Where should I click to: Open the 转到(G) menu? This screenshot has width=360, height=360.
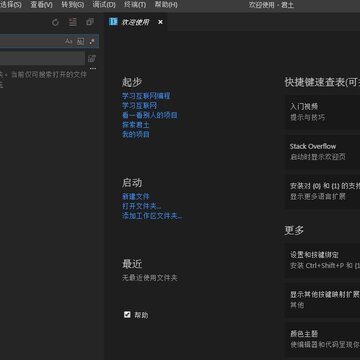pos(73,5)
